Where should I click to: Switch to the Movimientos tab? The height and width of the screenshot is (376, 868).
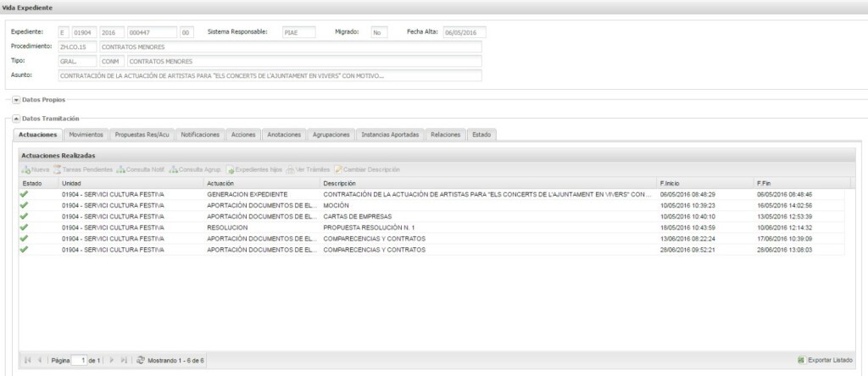click(x=86, y=135)
